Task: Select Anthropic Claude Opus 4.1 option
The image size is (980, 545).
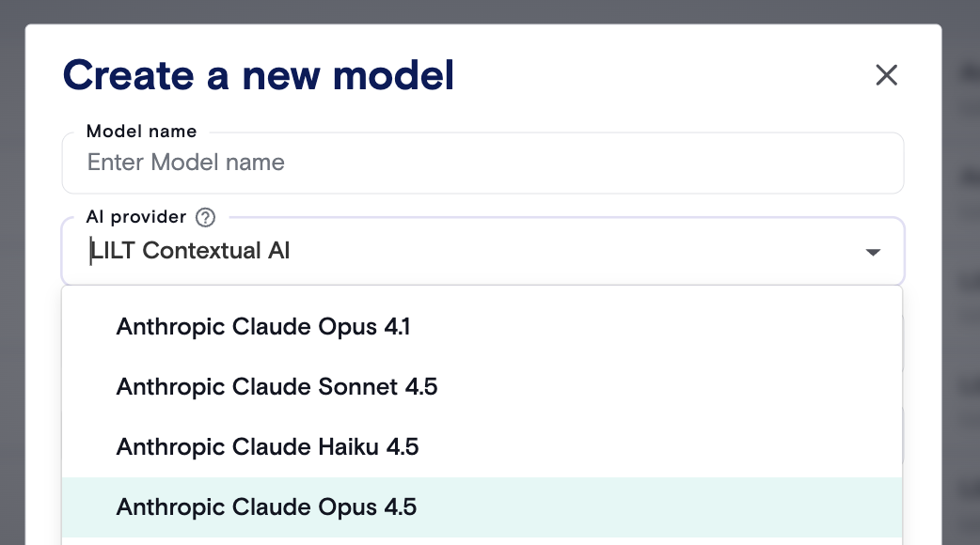Action: coord(263,326)
